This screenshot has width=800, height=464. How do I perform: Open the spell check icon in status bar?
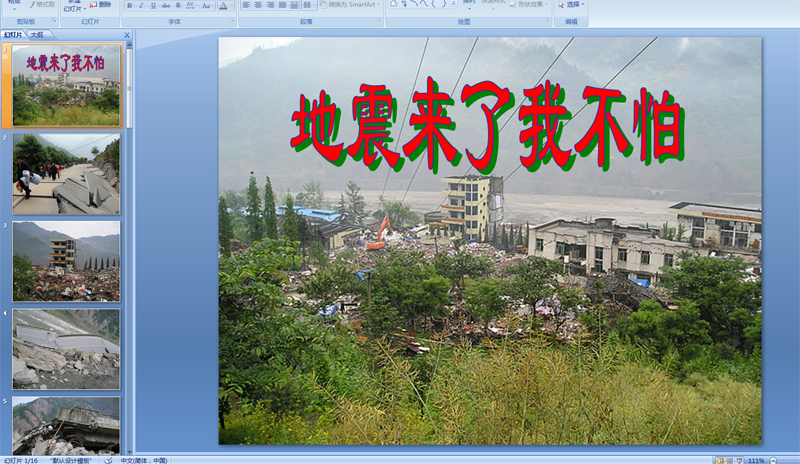coord(108,460)
